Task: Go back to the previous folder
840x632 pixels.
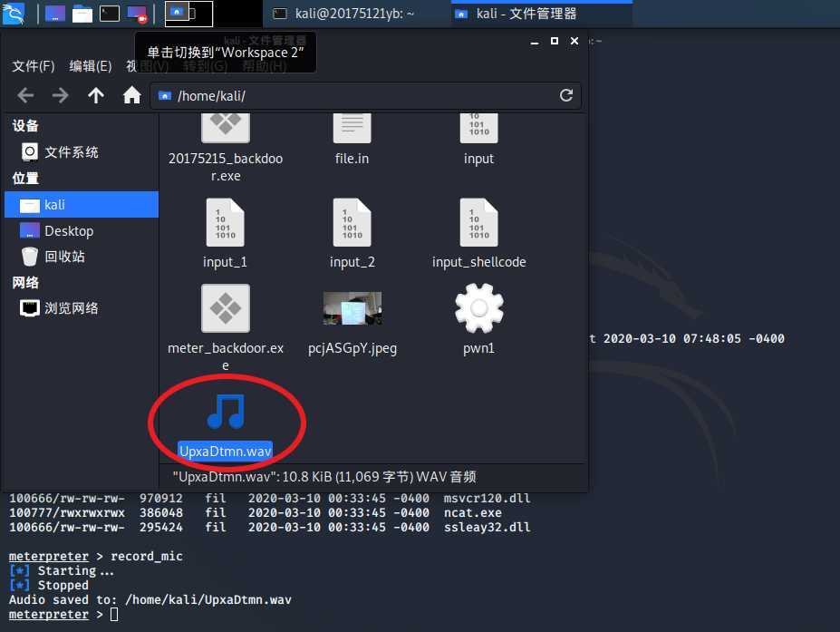Action: point(25,95)
